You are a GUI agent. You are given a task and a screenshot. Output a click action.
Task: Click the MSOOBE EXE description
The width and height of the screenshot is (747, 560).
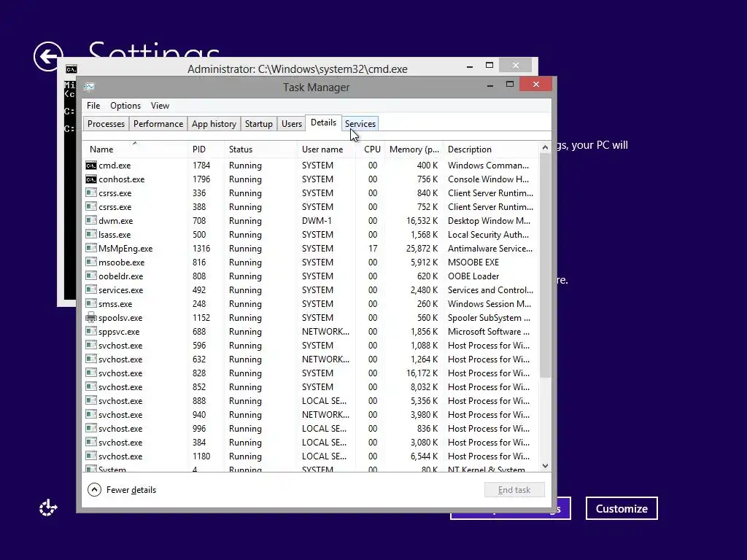[x=473, y=262]
